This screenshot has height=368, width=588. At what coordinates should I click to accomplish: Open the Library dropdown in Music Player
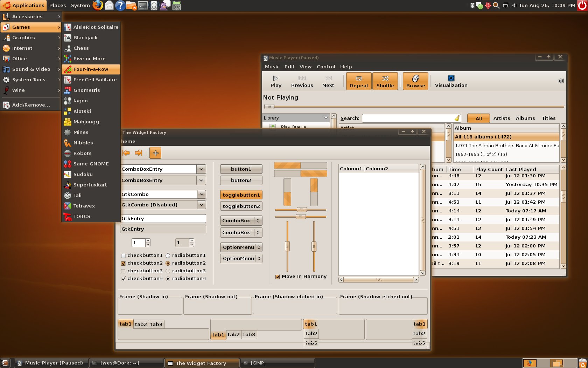(296, 118)
